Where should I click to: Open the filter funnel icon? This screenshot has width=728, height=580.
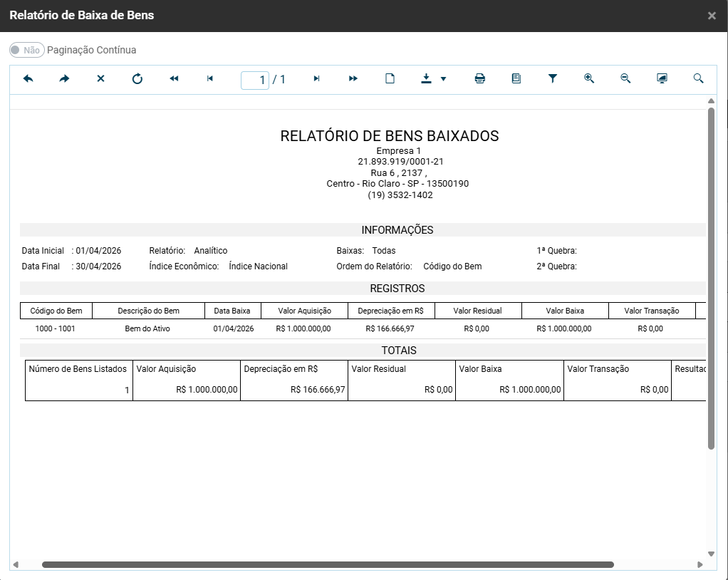553,79
